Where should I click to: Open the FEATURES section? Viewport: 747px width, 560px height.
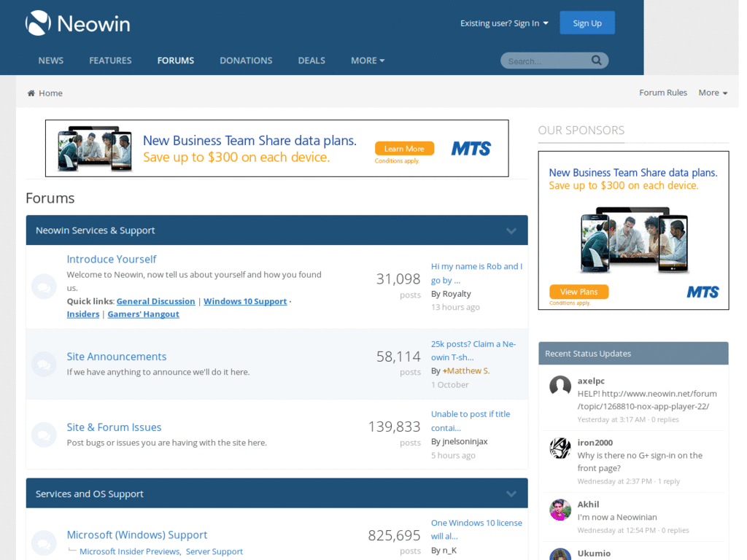[x=110, y=61]
